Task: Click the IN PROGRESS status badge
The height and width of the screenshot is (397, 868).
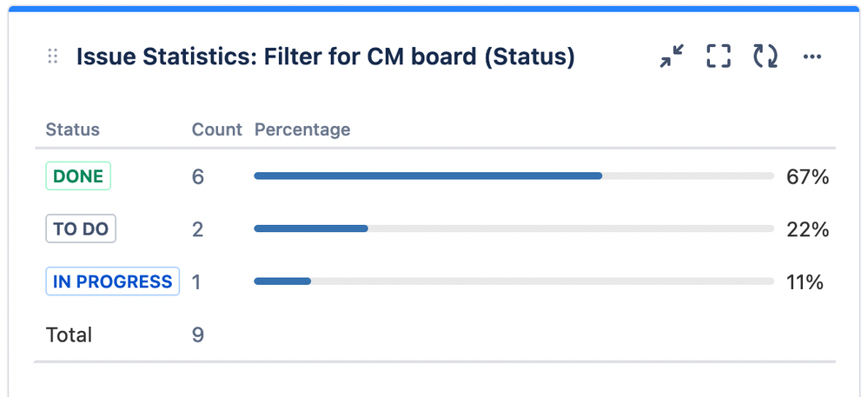Action: pyautogui.click(x=112, y=281)
